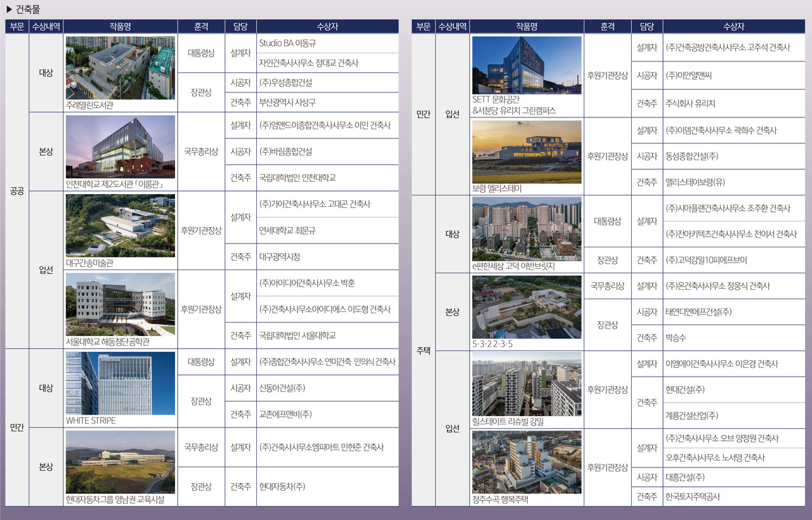Click the e편한세상 고덕 어반브릿지 photo
This screenshot has width=812, height=520.
coord(527,229)
